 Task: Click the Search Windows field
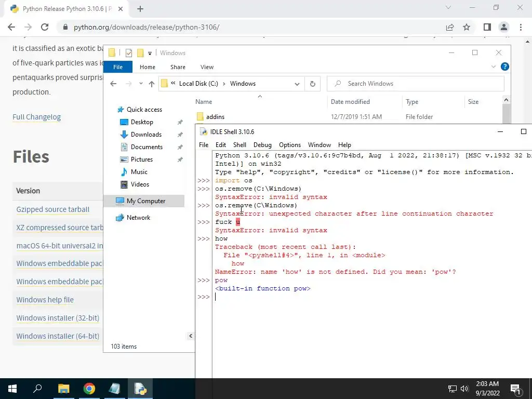415,84
